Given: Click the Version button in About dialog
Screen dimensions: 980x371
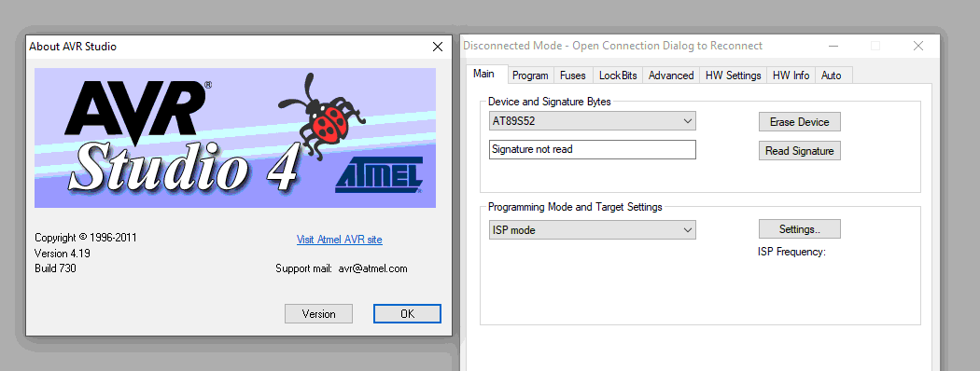Looking at the screenshot, I should pyautogui.click(x=319, y=313).
